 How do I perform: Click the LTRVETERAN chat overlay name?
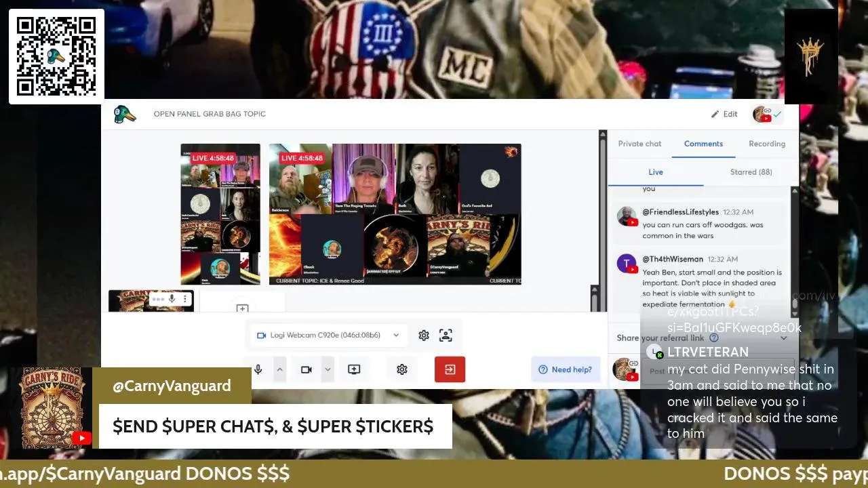[x=708, y=352]
